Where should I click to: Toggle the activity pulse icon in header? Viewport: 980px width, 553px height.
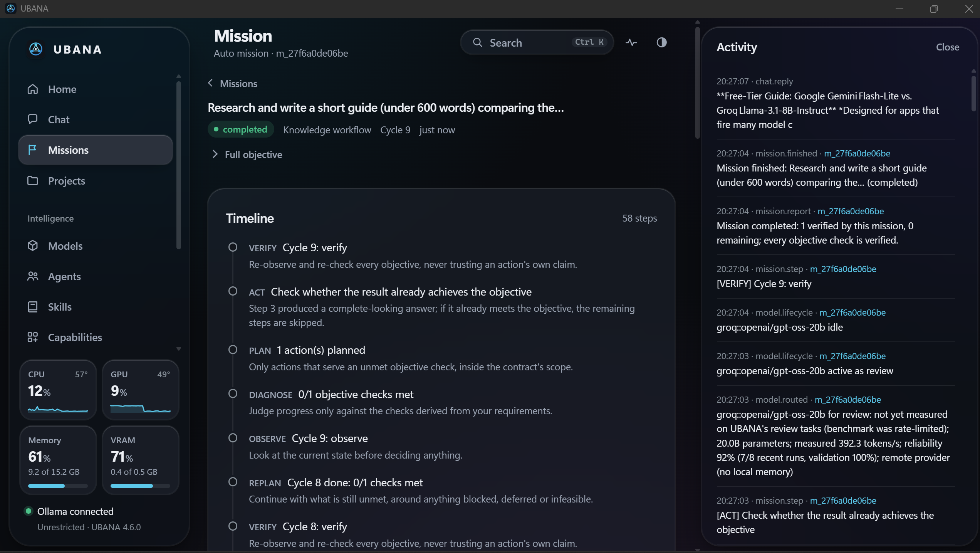[631, 42]
